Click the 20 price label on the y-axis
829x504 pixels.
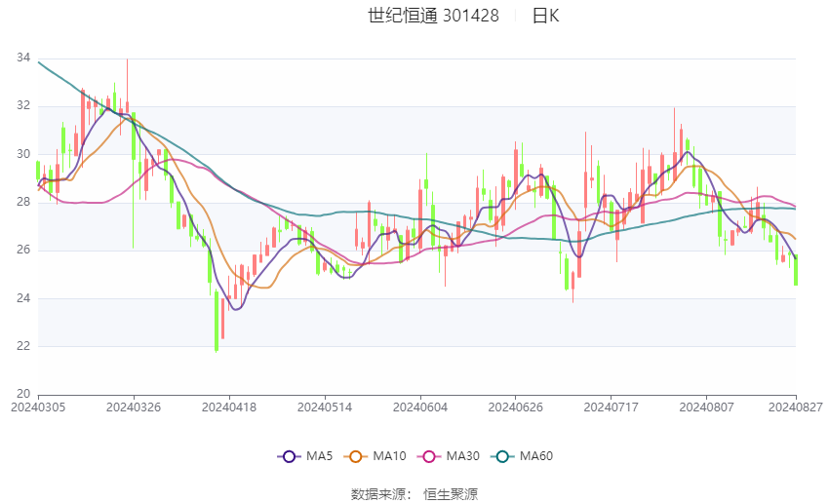[23, 394]
